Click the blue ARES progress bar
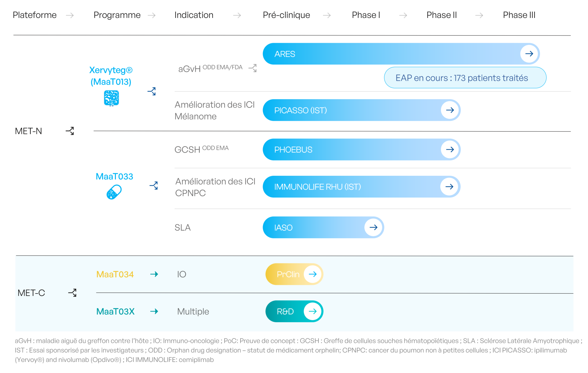This screenshot has height=373, width=588. click(x=380, y=54)
